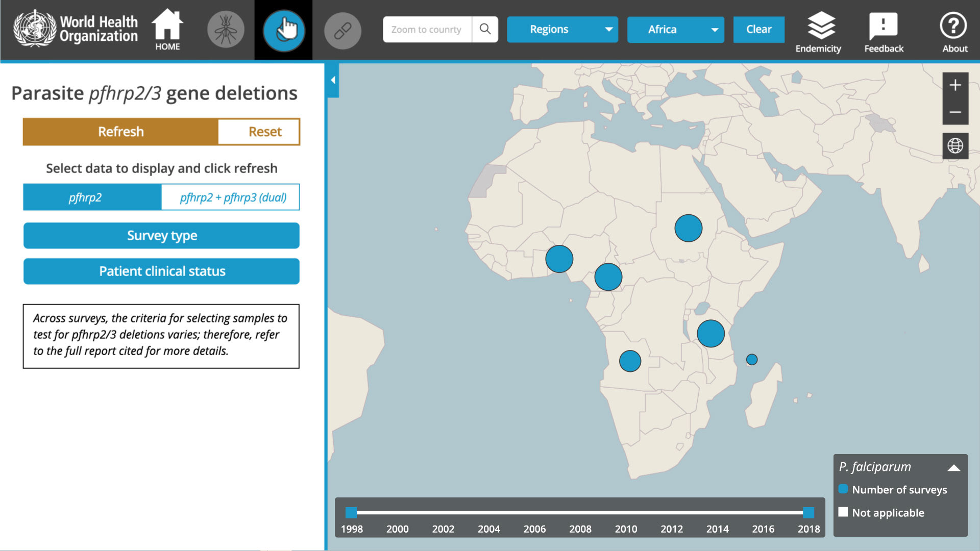Image resolution: width=980 pixels, height=551 pixels.
Task: Zoom in the map with plus
Action: pos(955,85)
